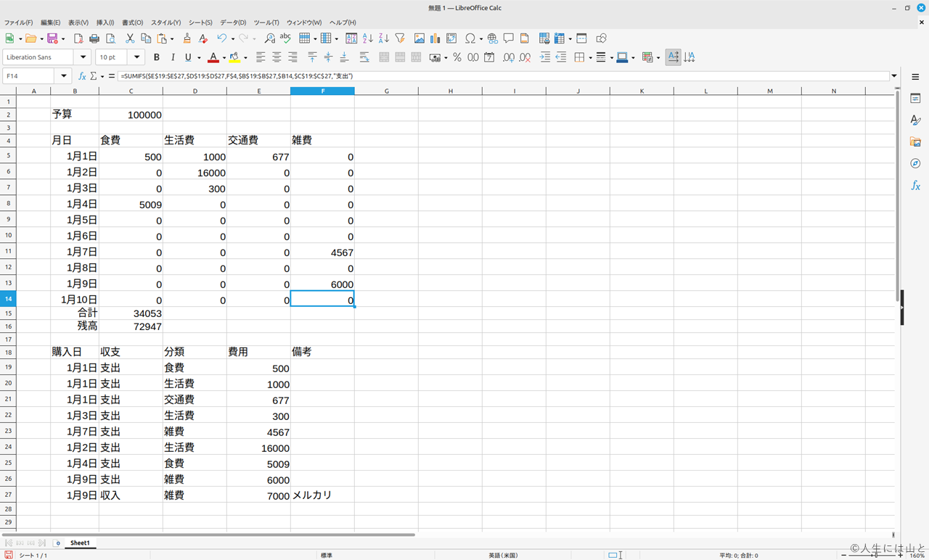Click the Insert Special Character omega icon
929x560 pixels.
470,38
